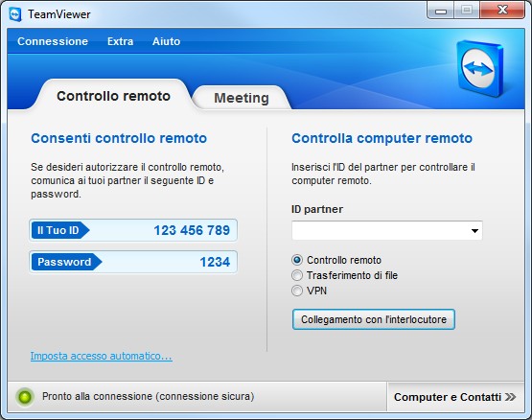Click the green connection status indicator
Viewport: 532px width, 420px height.
(25, 397)
